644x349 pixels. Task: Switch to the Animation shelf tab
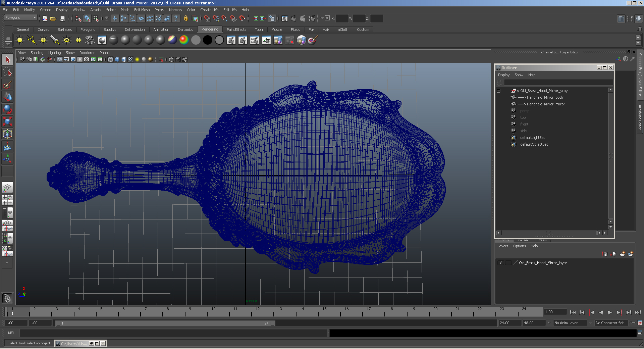pyautogui.click(x=161, y=30)
